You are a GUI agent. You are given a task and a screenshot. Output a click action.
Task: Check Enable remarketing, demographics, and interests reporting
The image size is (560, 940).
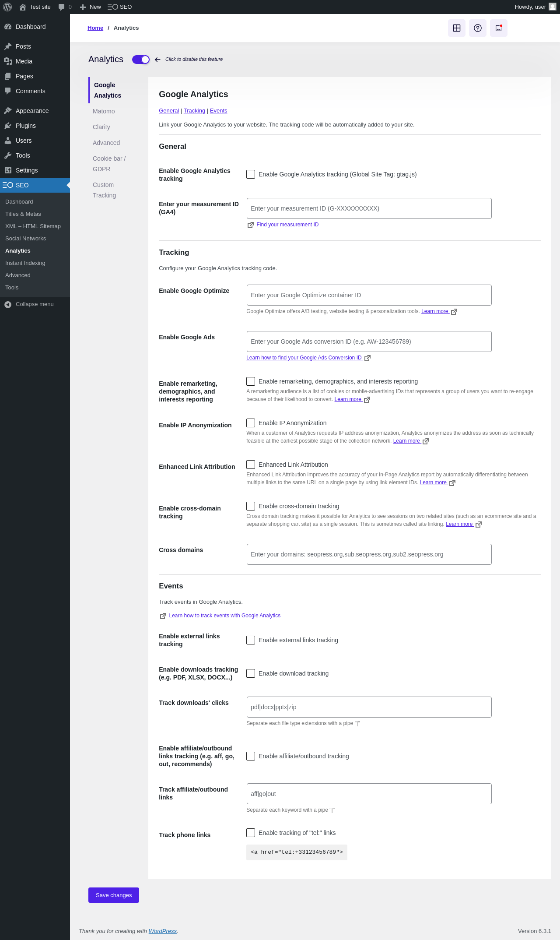pyautogui.click(x=251, y=381)
